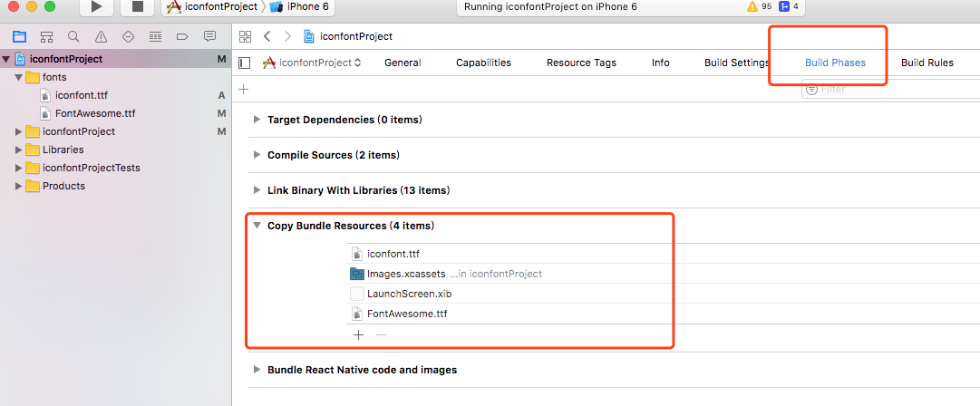Screen dimensions: 980x406
Task: Add a resource with the plus button
Action: click(x=358, y=334)
